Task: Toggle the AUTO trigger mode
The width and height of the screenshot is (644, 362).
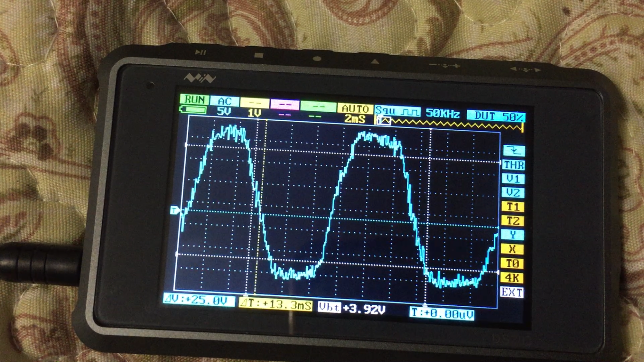Action: 355,108
